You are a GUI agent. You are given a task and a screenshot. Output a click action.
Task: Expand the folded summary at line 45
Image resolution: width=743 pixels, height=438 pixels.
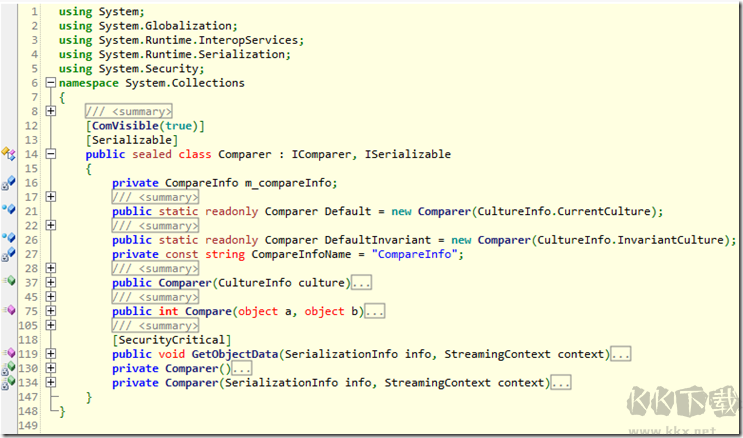(x=50, y=297)
